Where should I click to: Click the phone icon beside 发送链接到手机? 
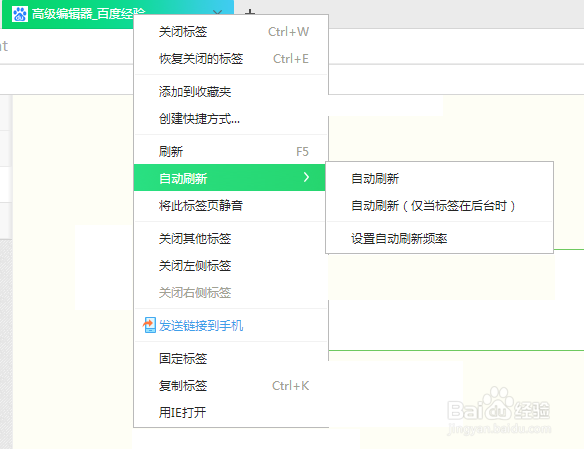tap(149, 325)
